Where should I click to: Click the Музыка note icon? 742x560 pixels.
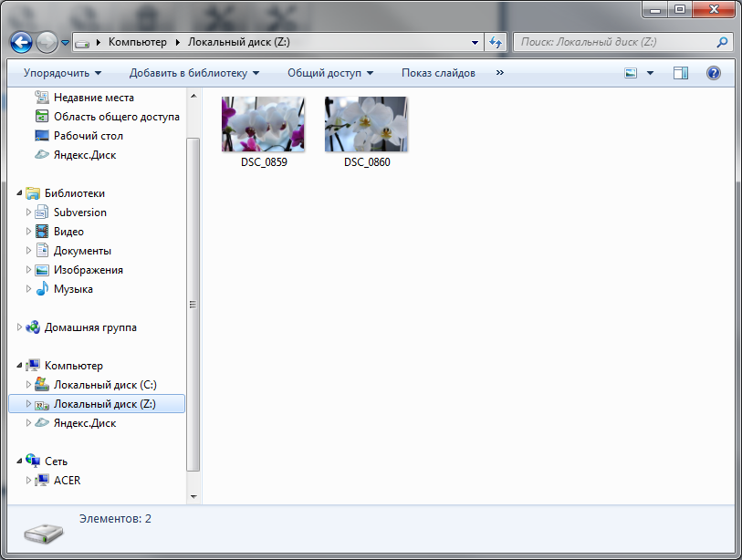point(42,288)
